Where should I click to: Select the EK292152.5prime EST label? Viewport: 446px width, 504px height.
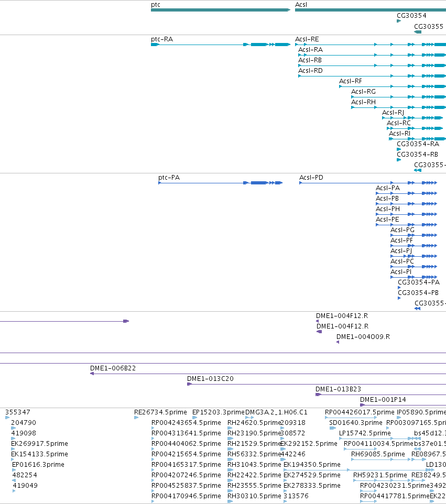(x=309, y=444)
